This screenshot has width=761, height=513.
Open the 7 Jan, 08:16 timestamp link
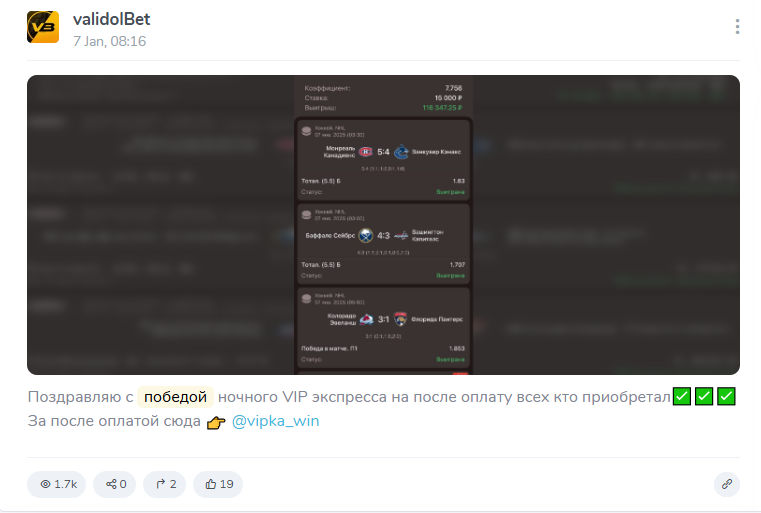tap(109, 41)
